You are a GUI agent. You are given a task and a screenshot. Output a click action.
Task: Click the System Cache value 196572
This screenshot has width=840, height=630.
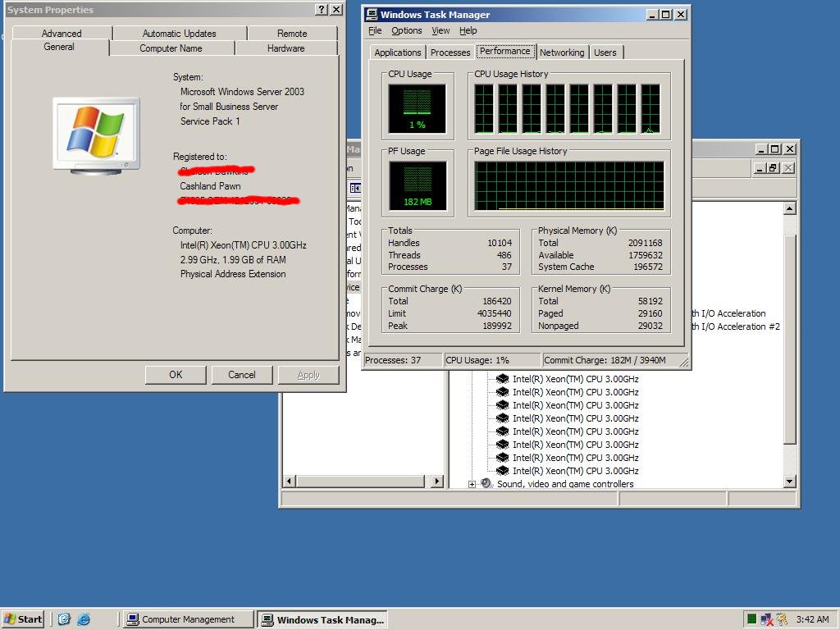pos(648,267)
